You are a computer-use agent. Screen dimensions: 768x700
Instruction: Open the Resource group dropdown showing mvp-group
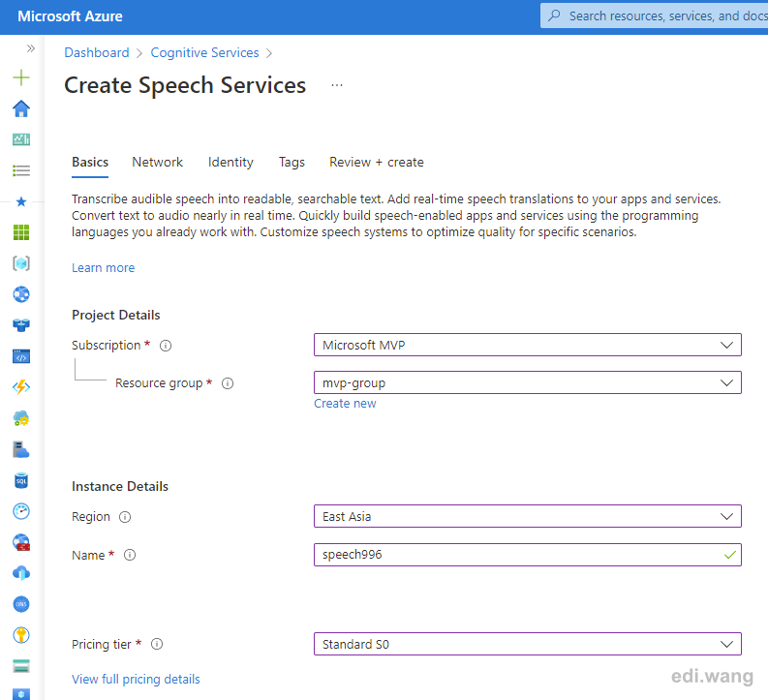tap(528, 382)
